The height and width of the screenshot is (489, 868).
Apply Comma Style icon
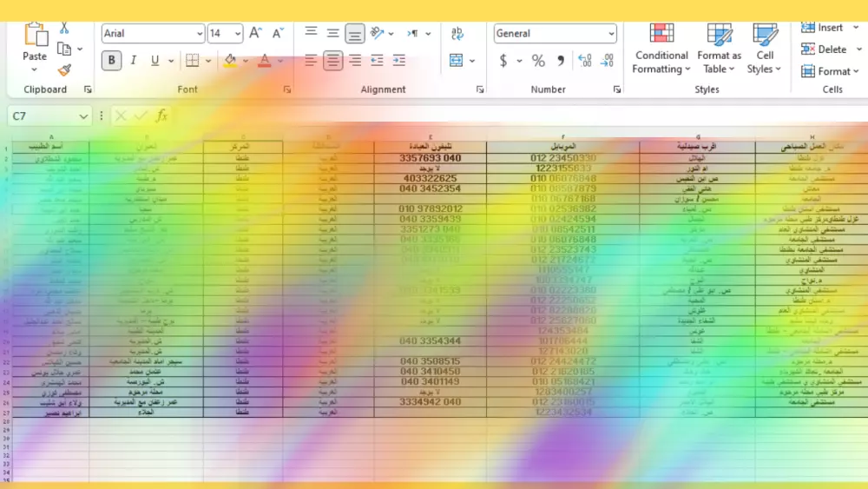pyautogui.click(x=561, y=60)
